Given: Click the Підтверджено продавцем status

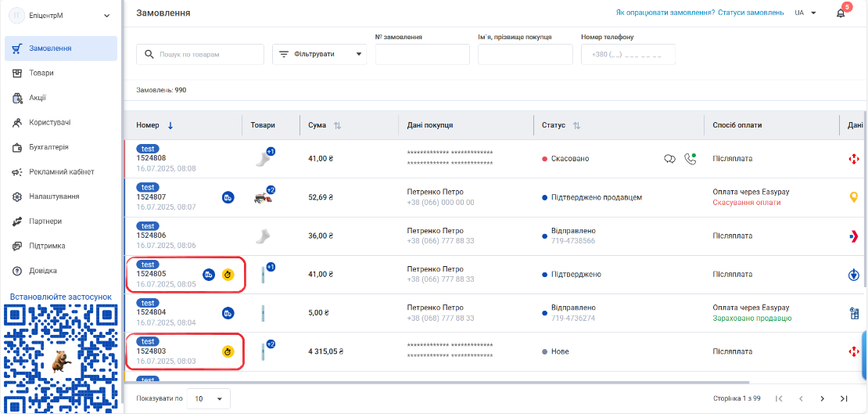Looking at the screenshot, I should click(596, 197).
